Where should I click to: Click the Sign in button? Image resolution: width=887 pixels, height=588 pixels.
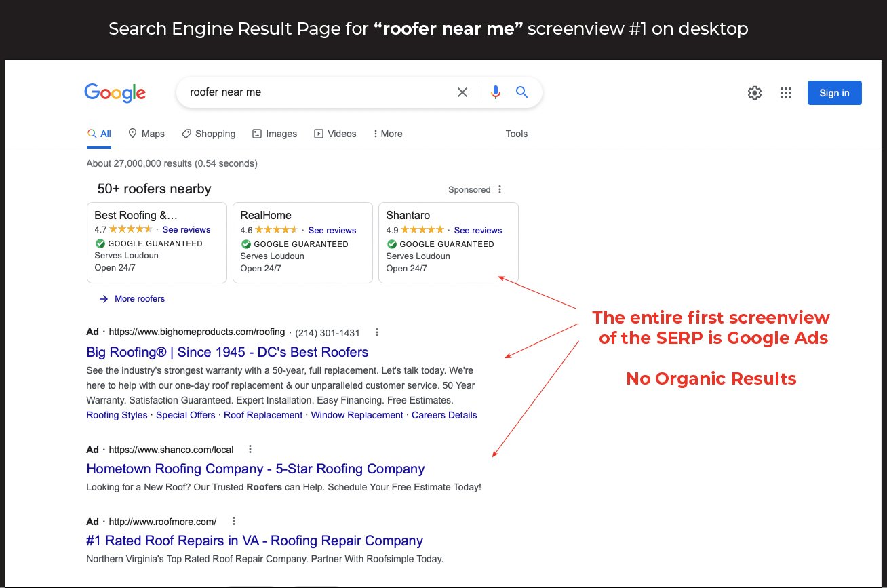[834, 93]
